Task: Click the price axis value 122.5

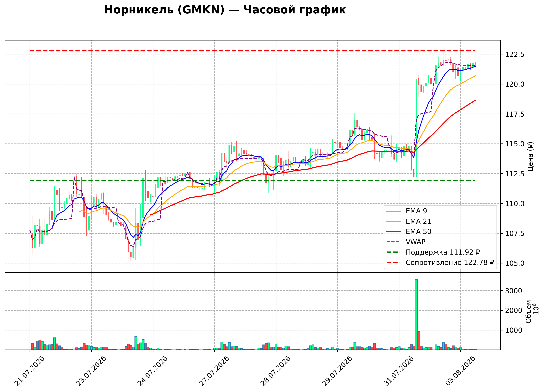Action: point(515,55)
